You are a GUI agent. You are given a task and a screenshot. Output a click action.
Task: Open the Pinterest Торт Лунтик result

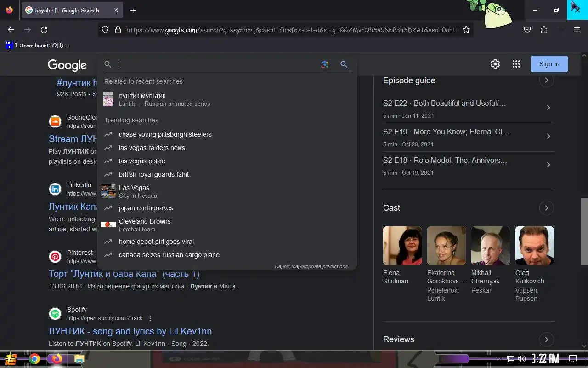124,274
